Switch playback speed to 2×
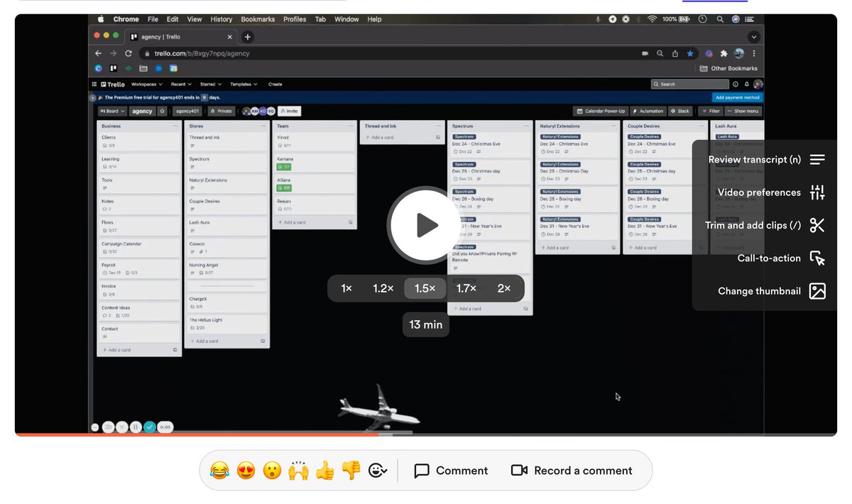 [504, 288]
